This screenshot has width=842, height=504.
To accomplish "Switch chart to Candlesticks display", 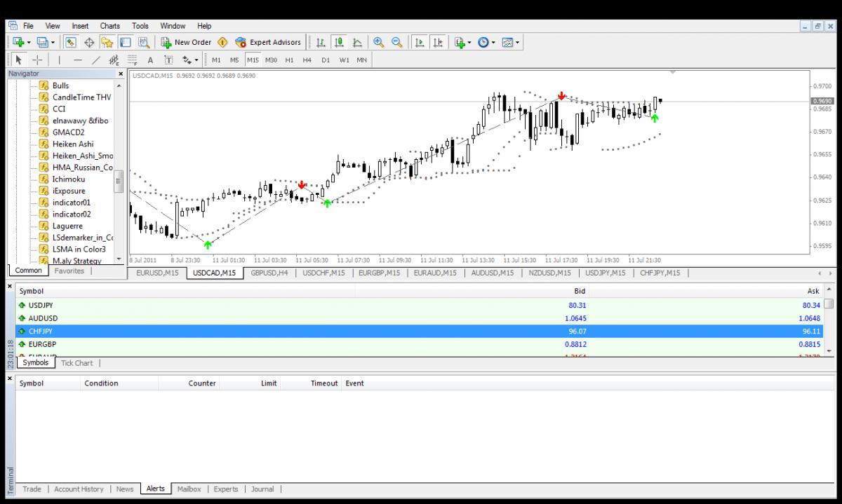I will click(x=340, y=42).
